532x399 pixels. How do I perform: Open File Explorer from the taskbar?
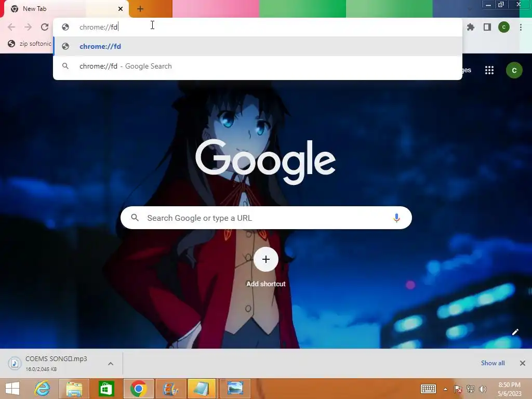click(74, 389)
